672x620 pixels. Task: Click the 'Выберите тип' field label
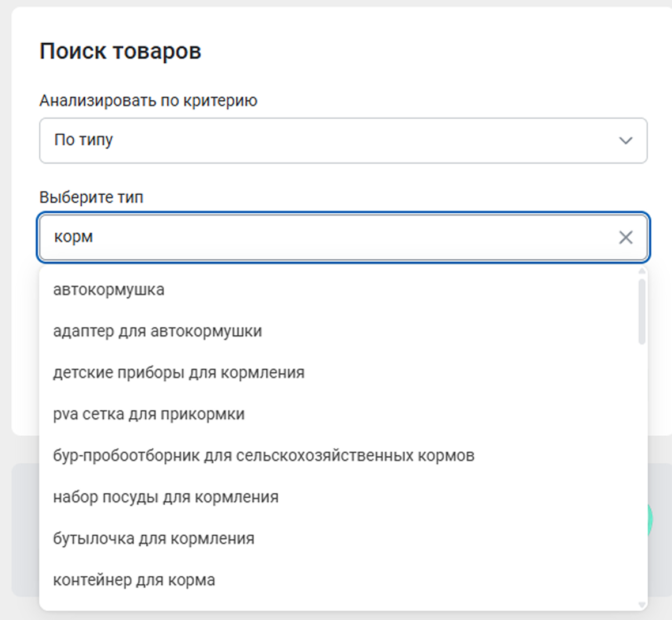click(x=91, y=198)
